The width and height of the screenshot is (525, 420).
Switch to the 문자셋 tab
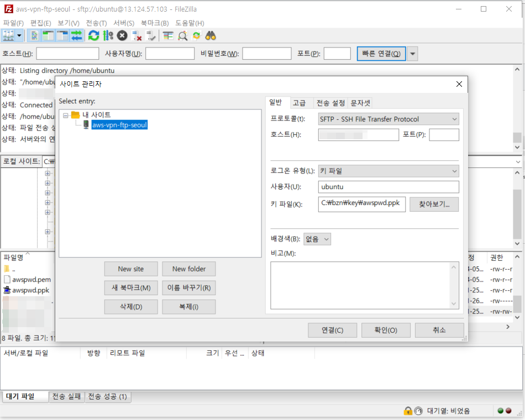coord(360,103)
